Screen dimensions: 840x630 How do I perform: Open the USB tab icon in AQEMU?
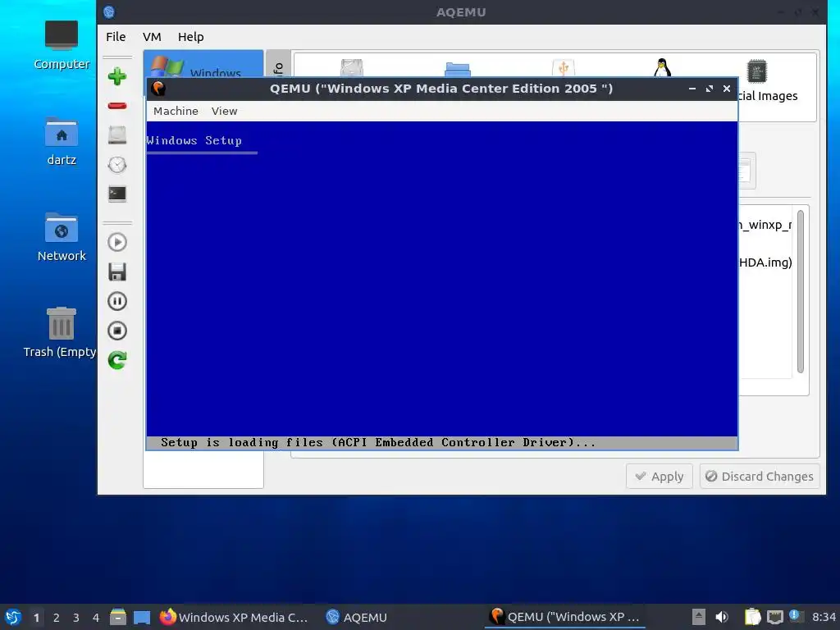click(563, 67)
